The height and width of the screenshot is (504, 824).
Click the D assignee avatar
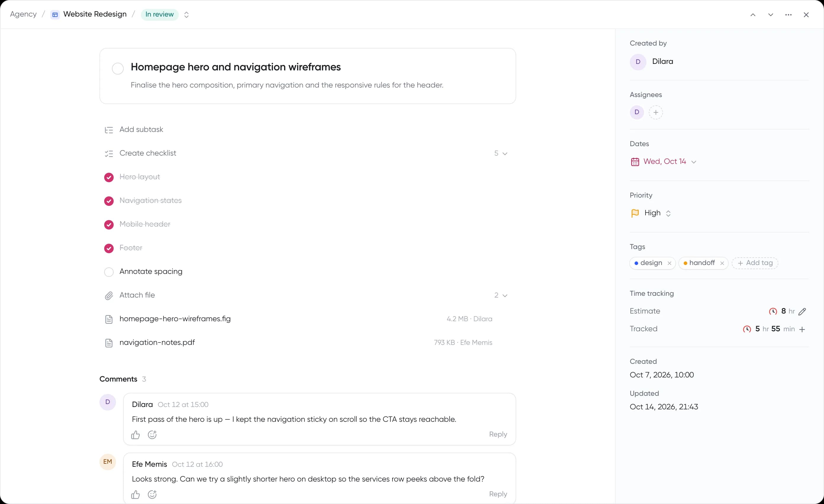click(637, 112)
